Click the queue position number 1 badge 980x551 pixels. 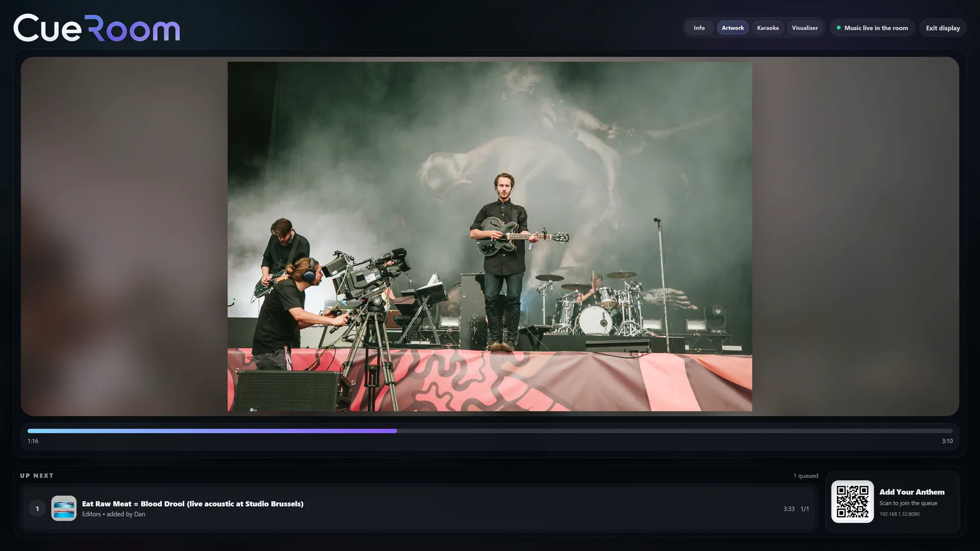click(37, 509)
